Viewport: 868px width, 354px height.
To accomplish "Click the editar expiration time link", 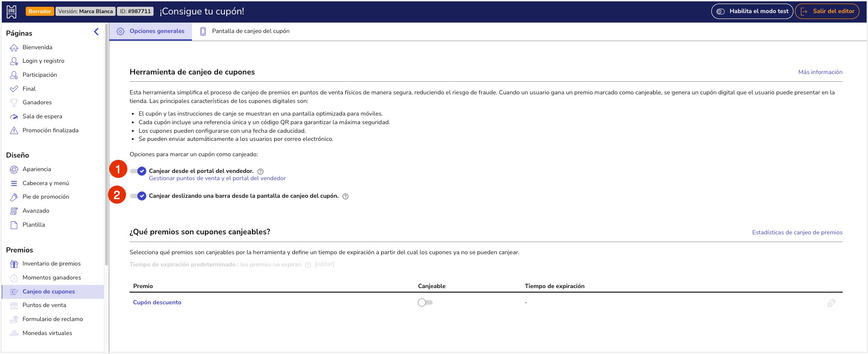I will point(324,264).
